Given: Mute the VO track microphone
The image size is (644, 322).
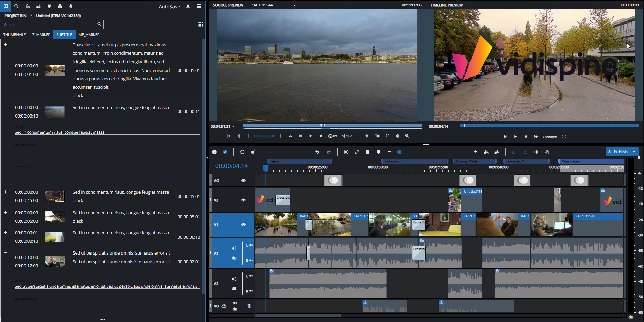Looking at the screenshot, I should click(x=249, y=306).
